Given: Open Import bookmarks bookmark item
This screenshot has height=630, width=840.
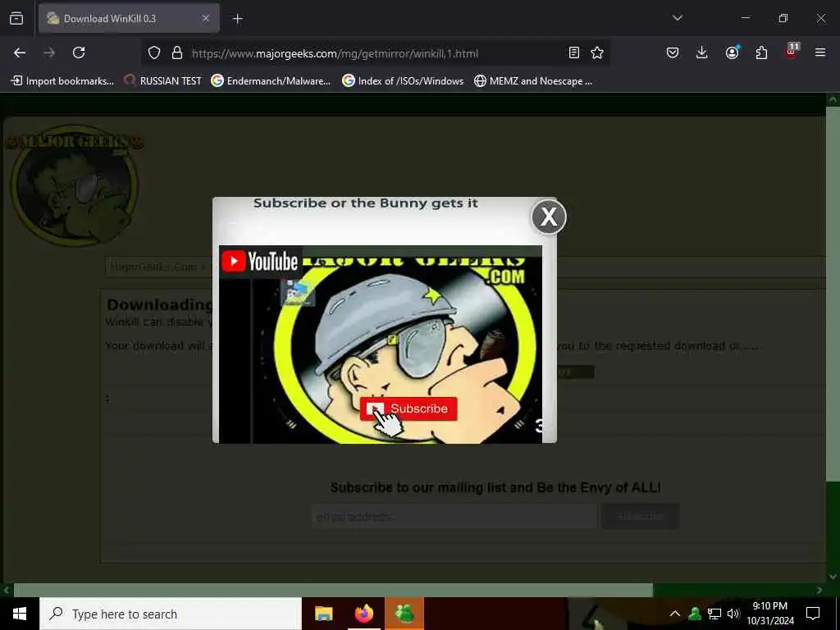Looking at the screenshot, I should click(x=62, y=81).
